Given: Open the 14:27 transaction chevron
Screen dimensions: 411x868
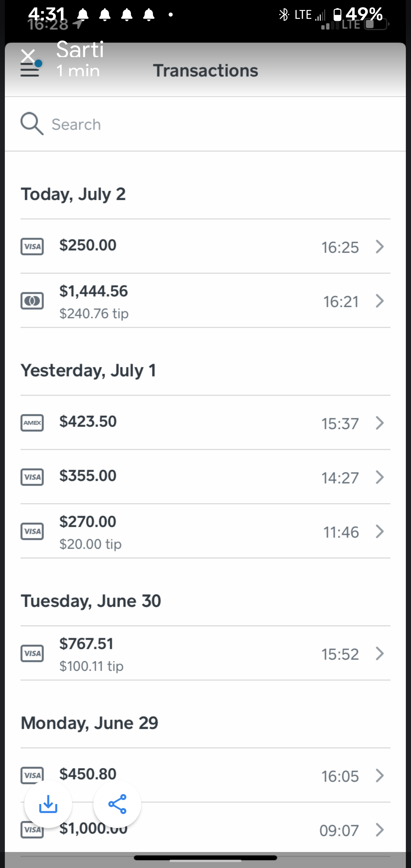Looking at the screenshot, I should click(380, 477).
